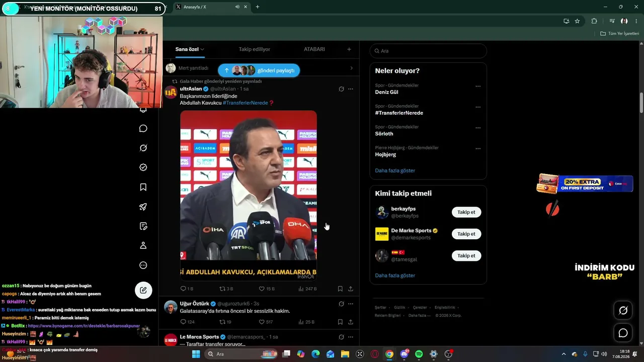This screenshot has width=644, height=362.
Task: Repost Uğur Öztürk's post
Action: coord(225,322)
